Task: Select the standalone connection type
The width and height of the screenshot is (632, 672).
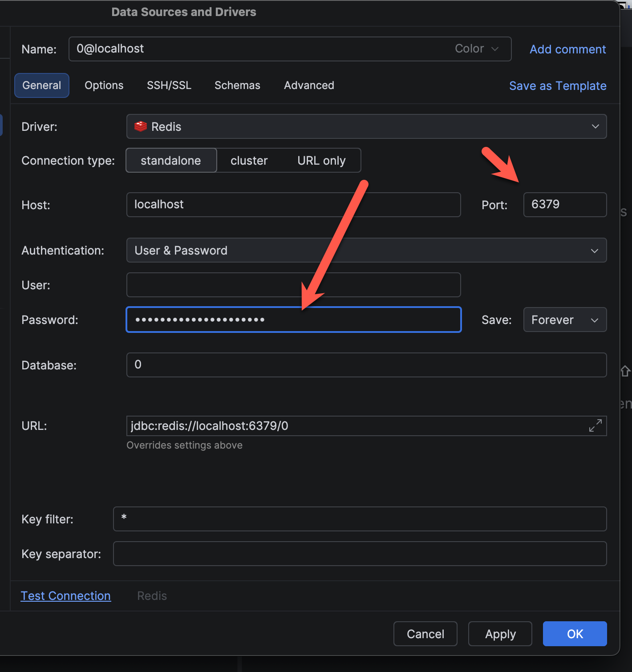Action: (171, 160)
